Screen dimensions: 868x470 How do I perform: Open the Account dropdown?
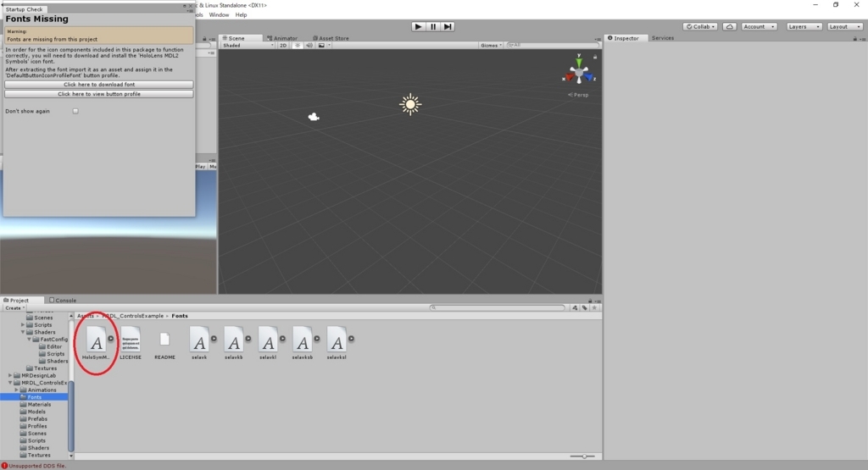pos(759,26)
